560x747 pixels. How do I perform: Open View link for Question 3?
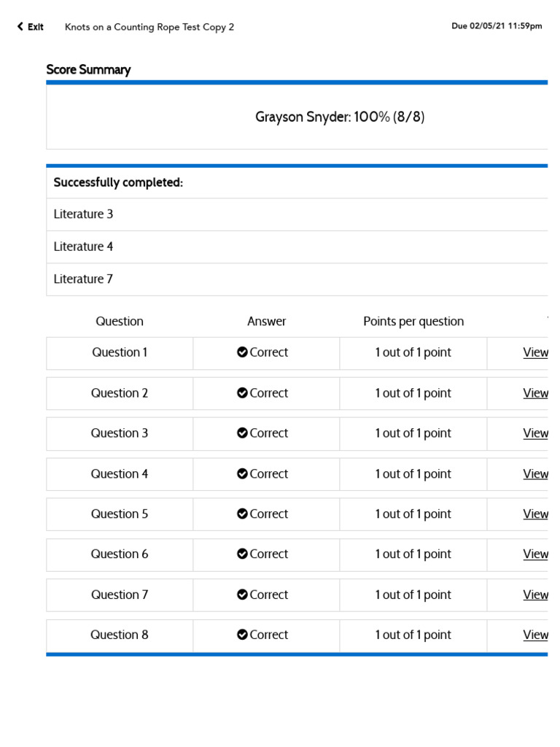(535, 433)
